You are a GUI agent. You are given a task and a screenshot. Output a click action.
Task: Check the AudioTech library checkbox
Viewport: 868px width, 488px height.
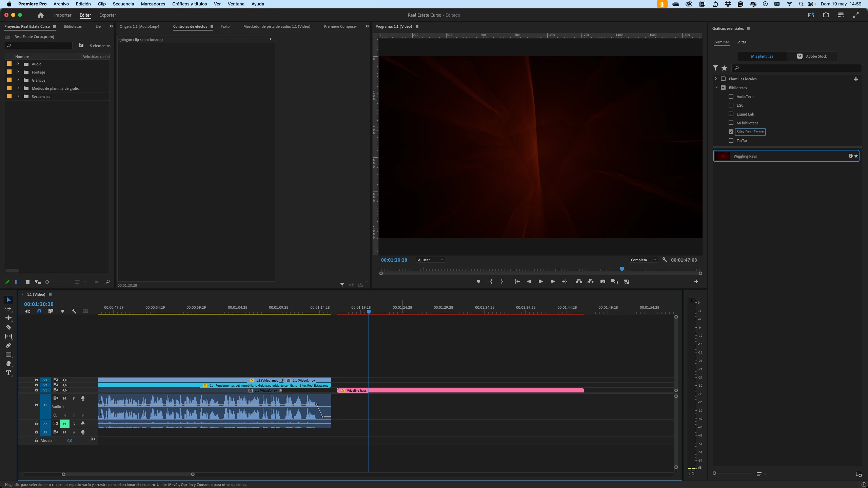pyautogui.click(x=731, y=97)
